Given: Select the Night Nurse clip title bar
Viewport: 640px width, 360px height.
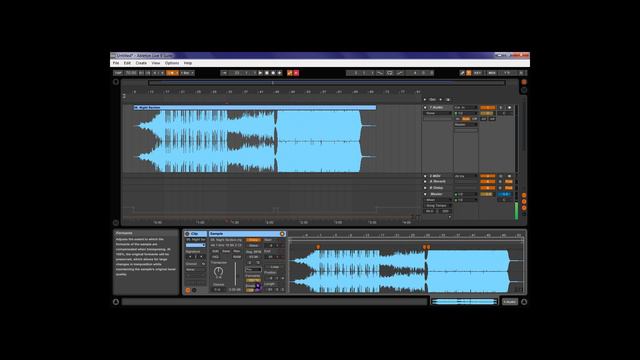Looking at the screenshot, I should (x=255, y=107).
